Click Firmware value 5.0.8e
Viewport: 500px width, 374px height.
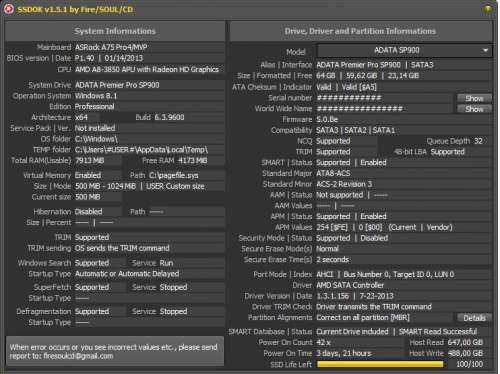point(327,119)
